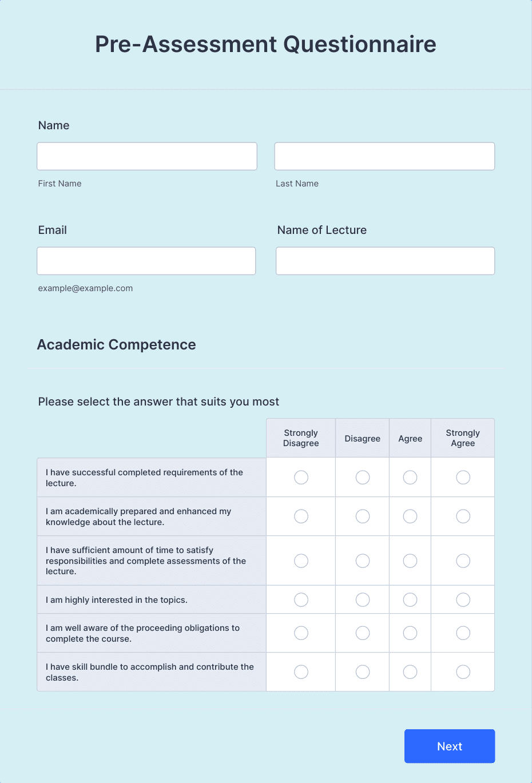Select Agree for completing lecture requirements
This screenshot has height=783, width=532.
point(410,477)
